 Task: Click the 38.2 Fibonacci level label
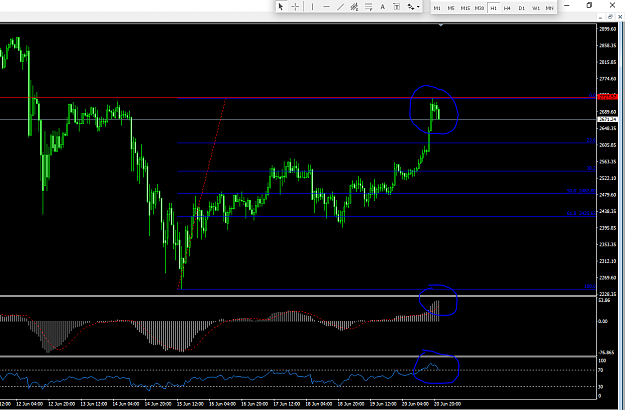[591, 169]
